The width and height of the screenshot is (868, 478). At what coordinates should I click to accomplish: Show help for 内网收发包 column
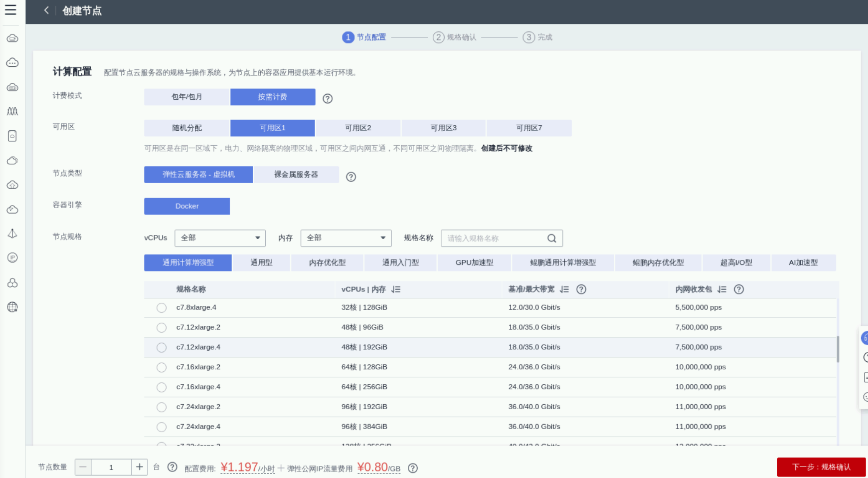(739, 289)
